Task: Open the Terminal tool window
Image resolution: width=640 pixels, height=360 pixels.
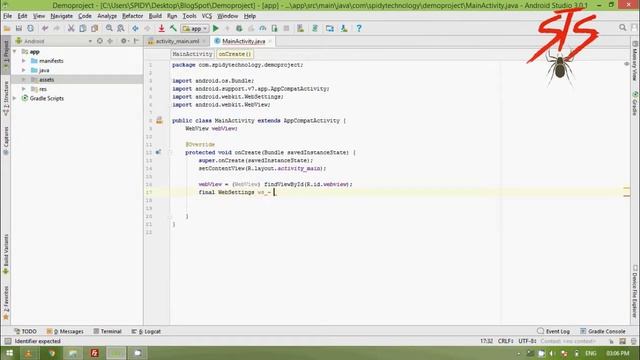Action: tap(107, 331)
